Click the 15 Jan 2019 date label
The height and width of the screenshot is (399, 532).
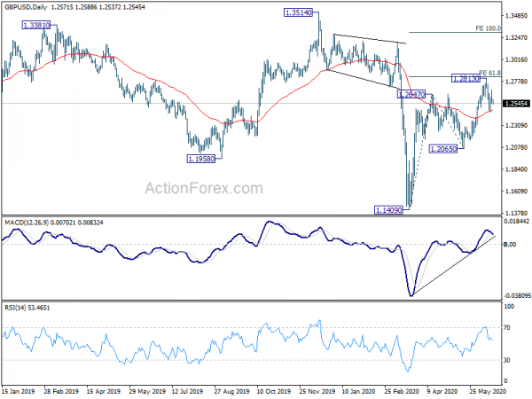coord(19,391)
